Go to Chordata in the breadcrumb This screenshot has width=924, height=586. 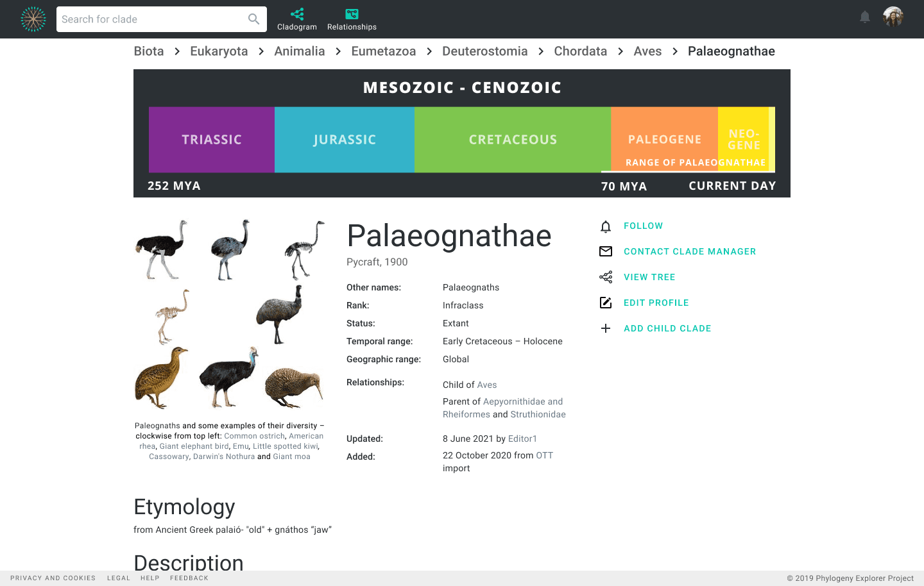pyautogui.click(x=581, y=51)
